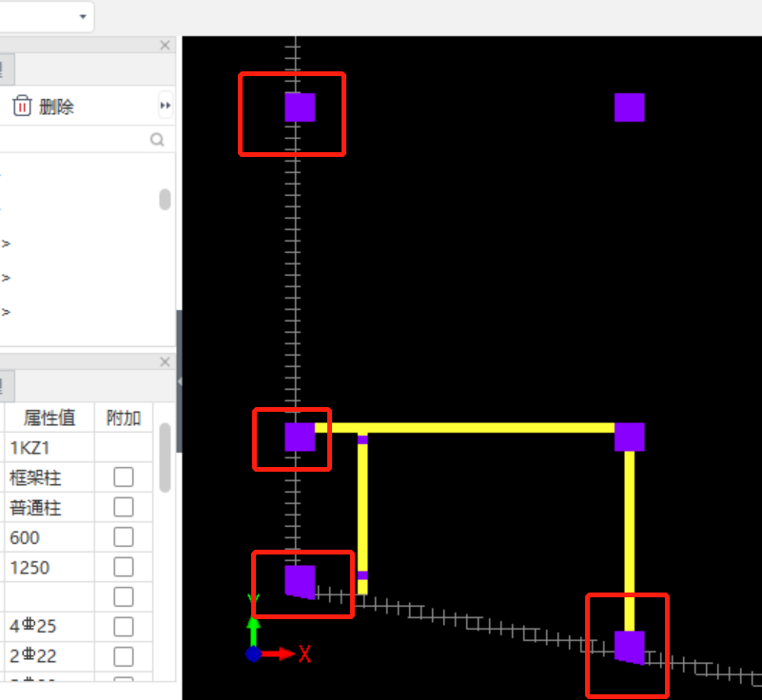762x700 pixels.
Task: Click the property table scrollbar thumb
Action: pos(165,457)
